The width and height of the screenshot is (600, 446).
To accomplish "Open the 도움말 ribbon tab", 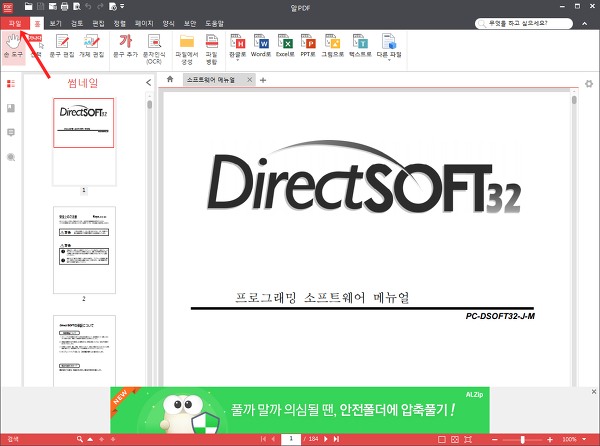I will 214,23.
